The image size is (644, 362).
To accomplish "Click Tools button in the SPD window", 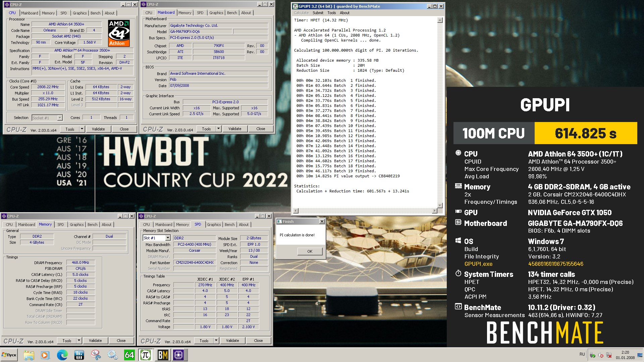I will pos(204,341).
